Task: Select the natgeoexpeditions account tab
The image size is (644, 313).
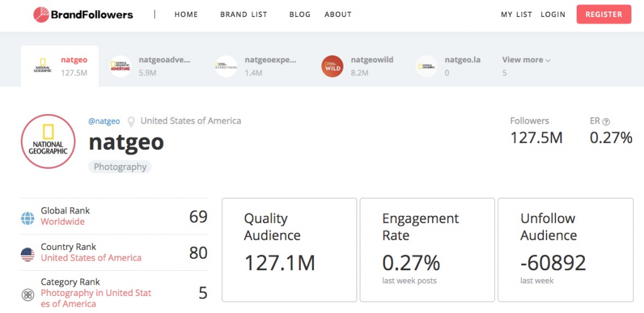Action: pyautogui.click(x=256, y=66)
